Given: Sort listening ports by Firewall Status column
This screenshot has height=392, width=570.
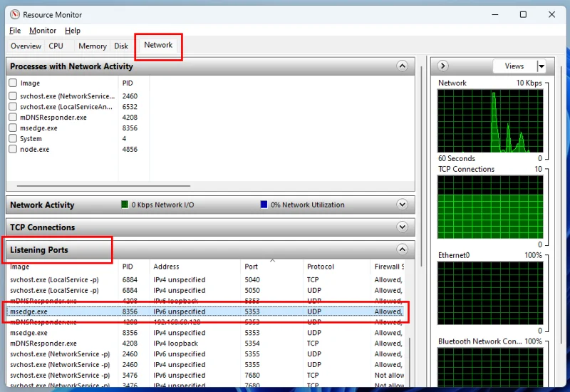Looking at the screenshot, I should [388, 266].
